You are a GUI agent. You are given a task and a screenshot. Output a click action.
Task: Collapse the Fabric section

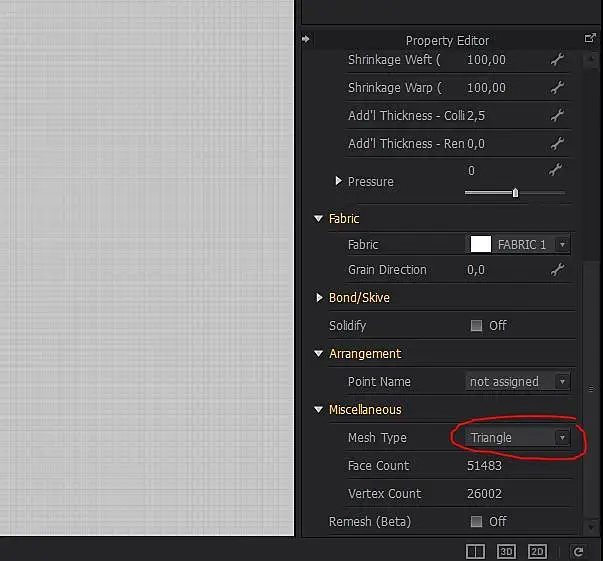pos(318,218)
